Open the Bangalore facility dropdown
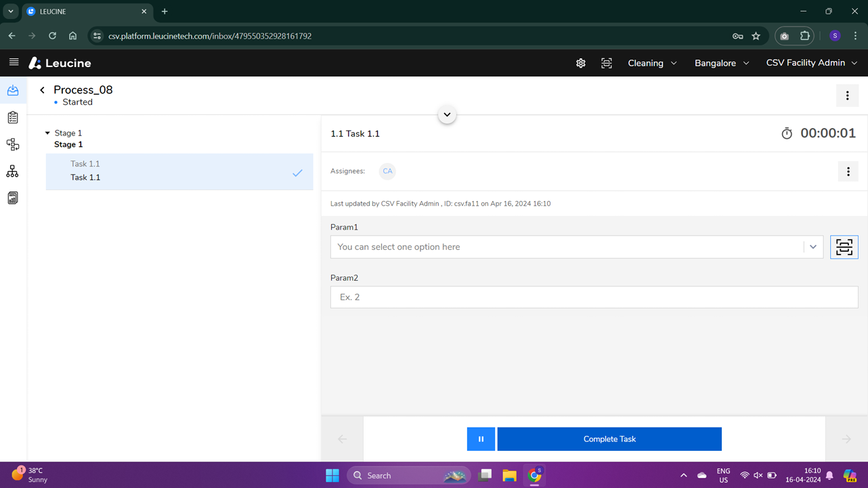This screenshot has width=868, height=488. (721, 63)
